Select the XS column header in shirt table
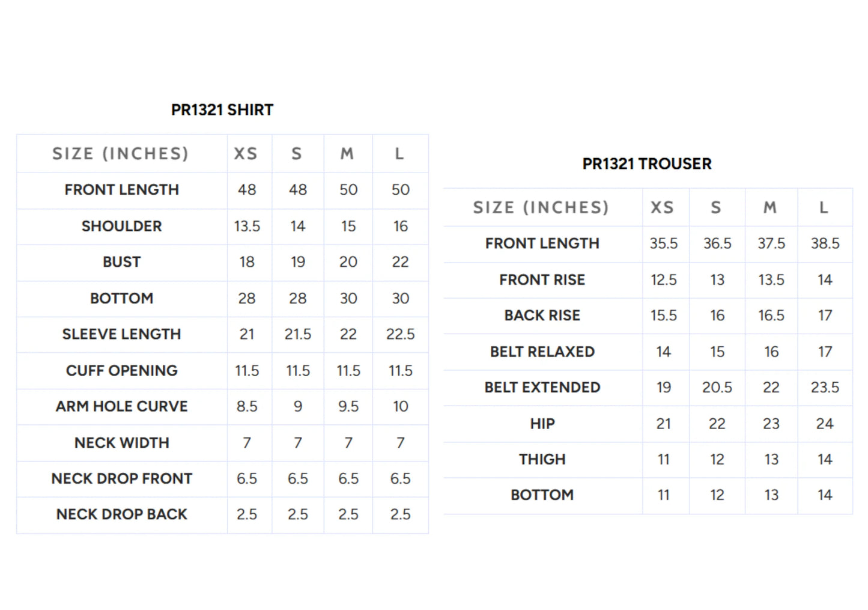 tap(246, 154)
